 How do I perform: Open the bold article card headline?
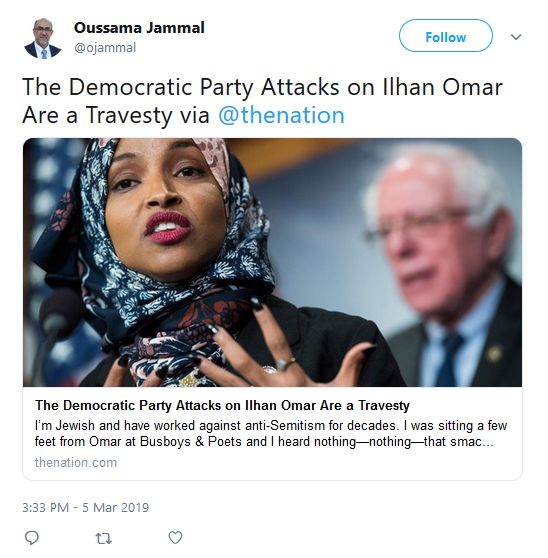click(222, 405)
